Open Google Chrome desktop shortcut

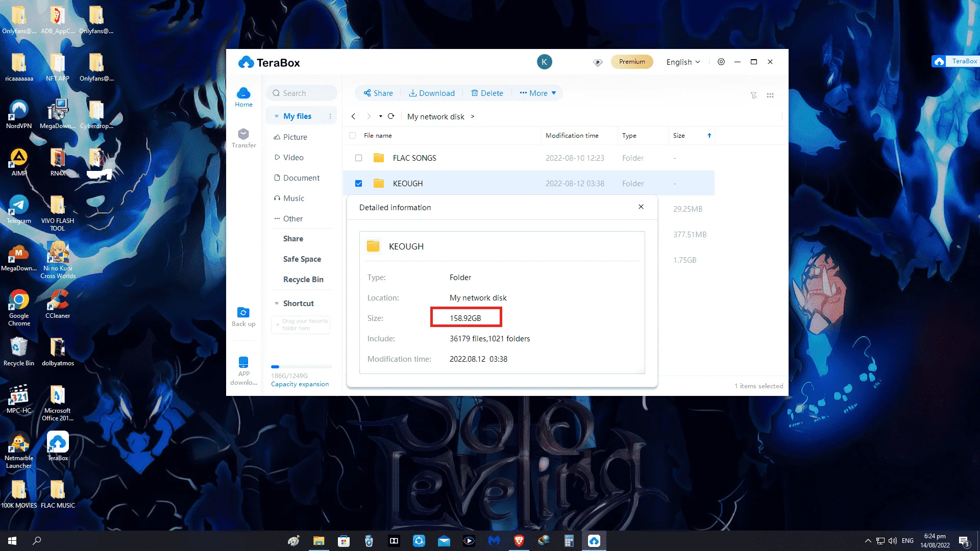pyautogui.click(x=19, y=308)
